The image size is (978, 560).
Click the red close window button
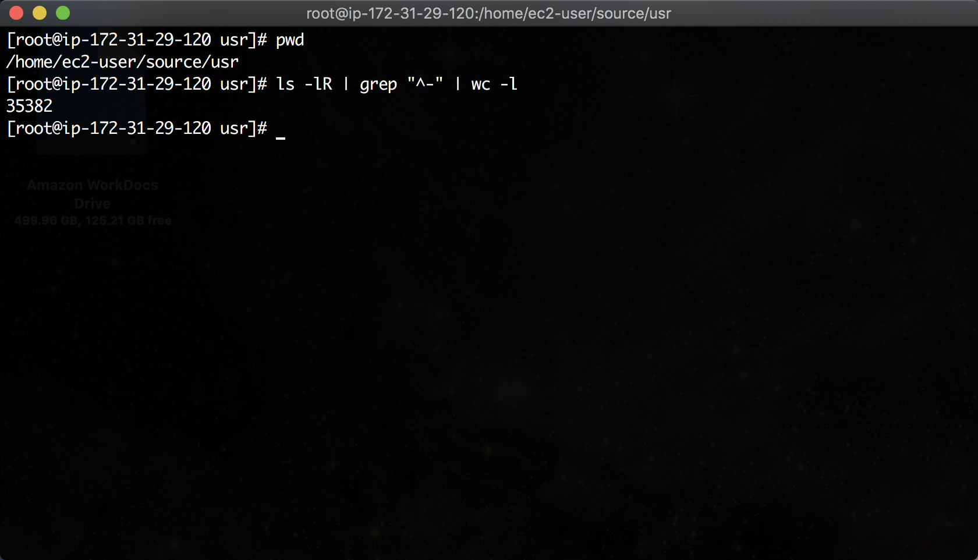16,13
